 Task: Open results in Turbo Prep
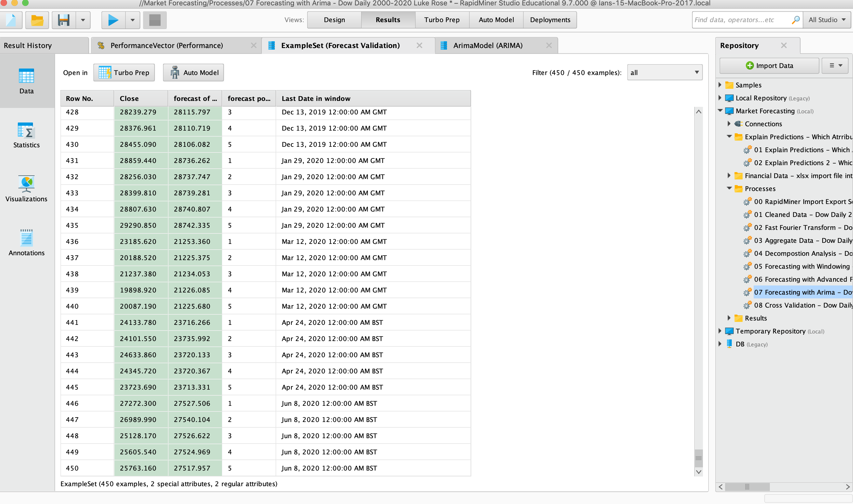124,72
